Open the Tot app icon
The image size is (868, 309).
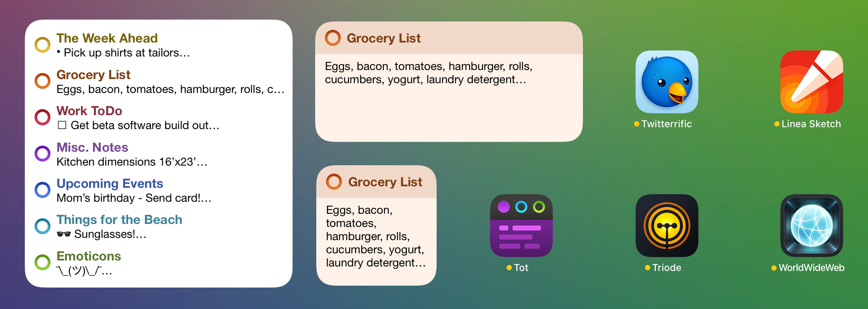point(521,225)
